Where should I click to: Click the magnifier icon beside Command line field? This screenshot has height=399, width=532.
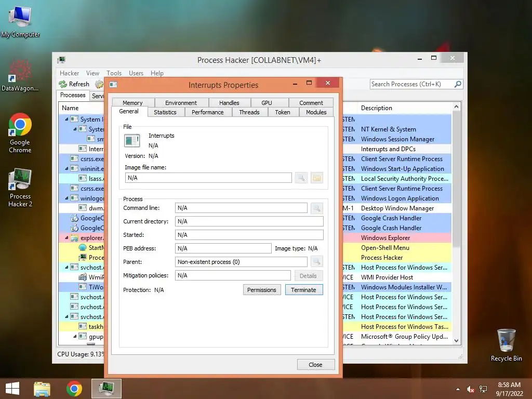pos(316,208)
